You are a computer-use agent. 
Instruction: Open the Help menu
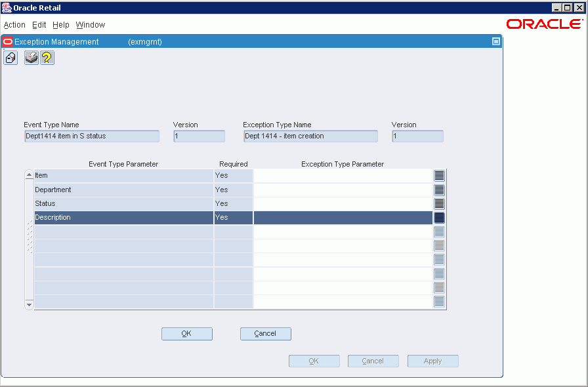pyautogui.click(x=61, y=25)
